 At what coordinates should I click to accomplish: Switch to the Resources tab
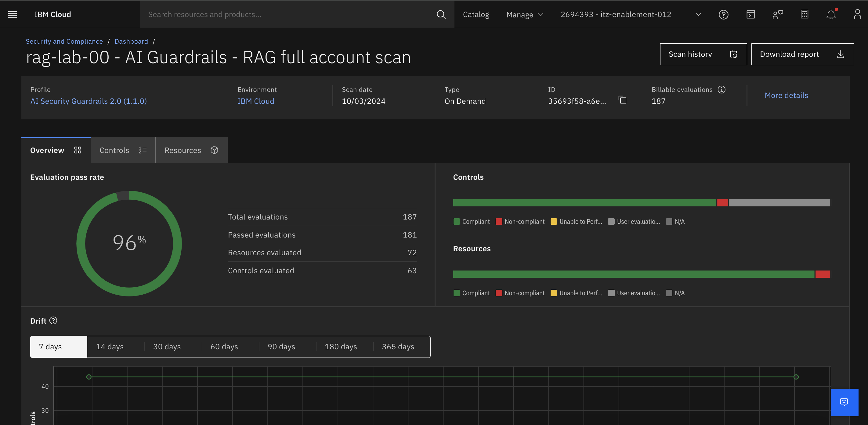[x=191, y=150]
